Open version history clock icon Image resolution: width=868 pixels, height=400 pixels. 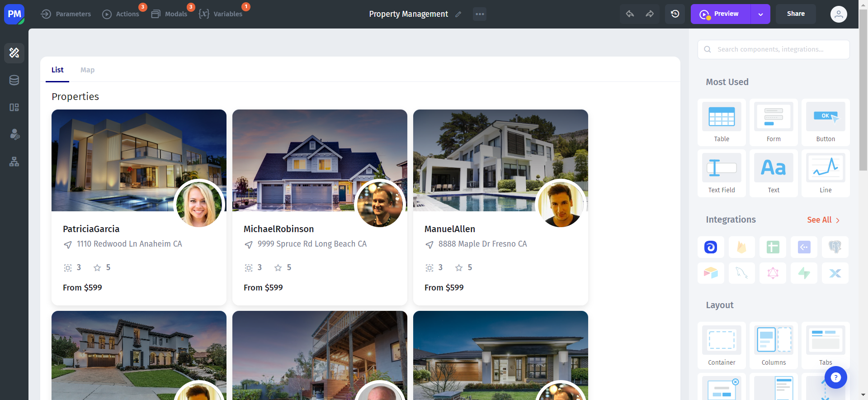pyautogui.click(x=675, y=14)
